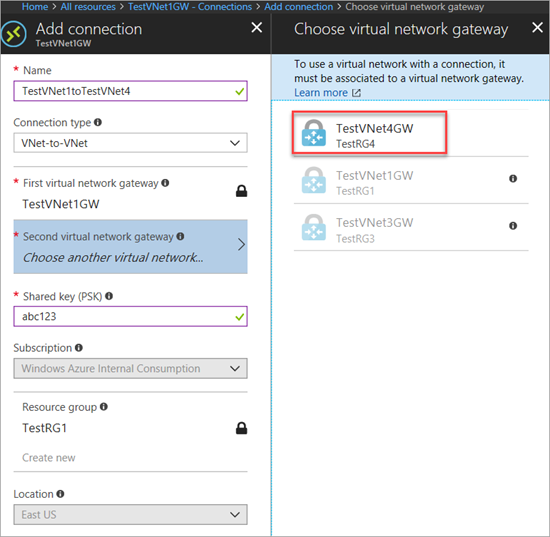550x537 pixels.
Task: Click the Subscription info icon
Action: 79,348
